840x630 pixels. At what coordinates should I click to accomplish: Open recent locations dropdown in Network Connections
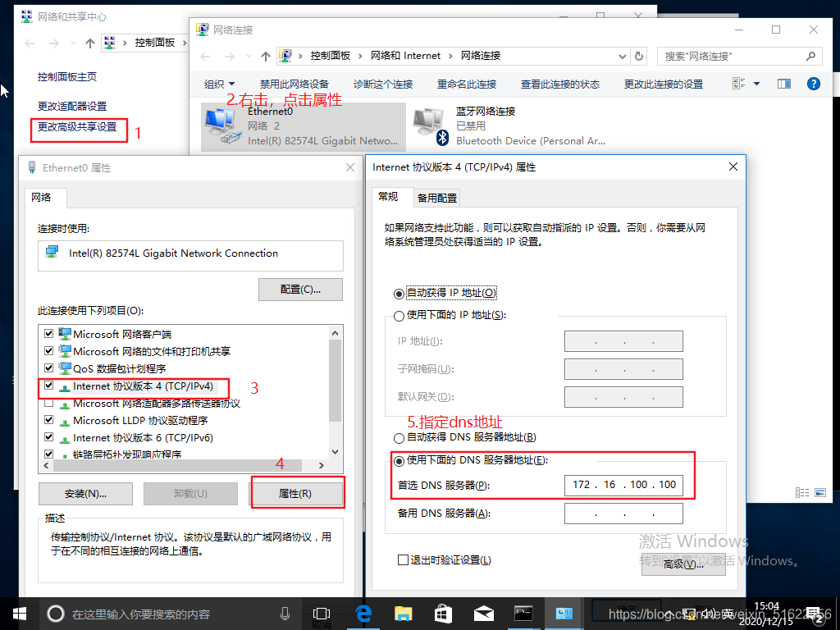coord(249,57)
